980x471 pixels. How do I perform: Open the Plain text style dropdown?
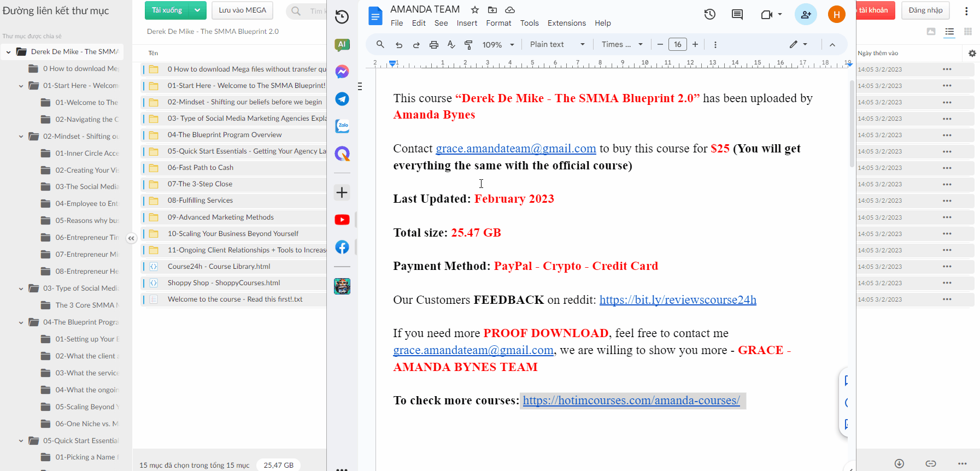[x=558, y=44]
